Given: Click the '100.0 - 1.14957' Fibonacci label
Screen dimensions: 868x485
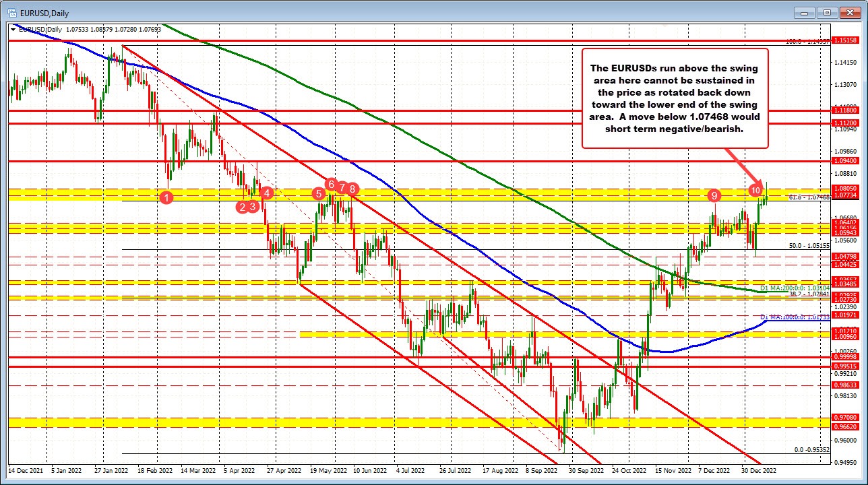Looking at the screenshot, I should tap(808, 41).
